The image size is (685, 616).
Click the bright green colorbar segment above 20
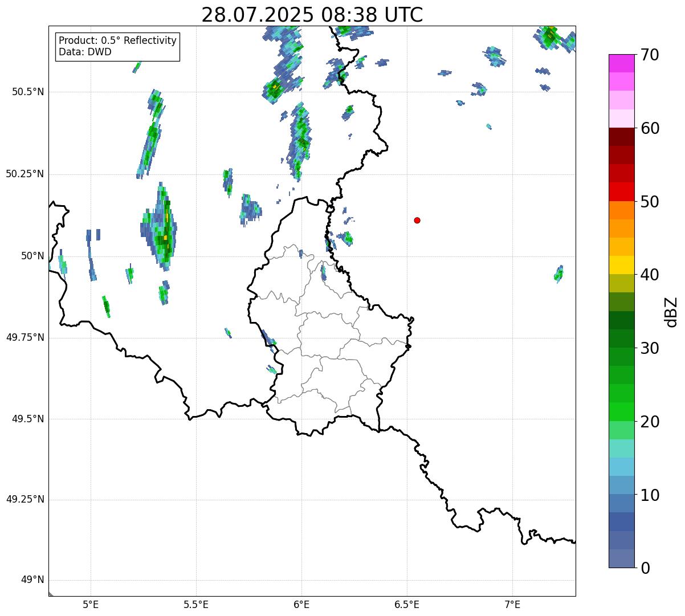coord(621,412)
